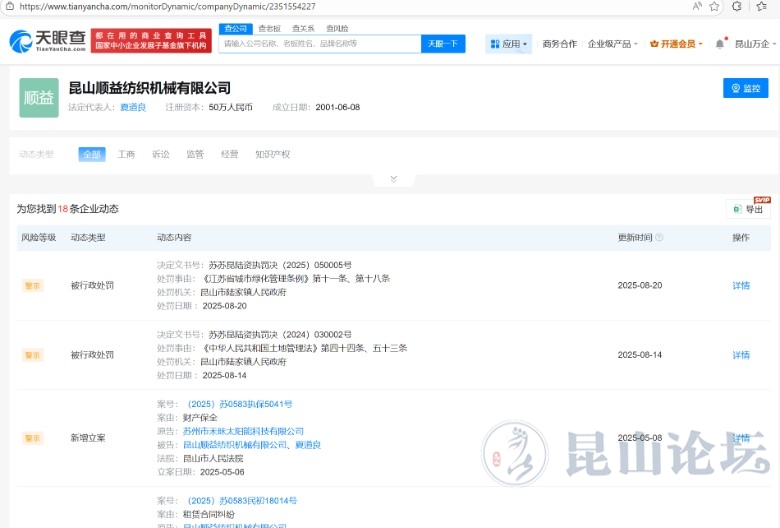Expand the filter panel chevron

tap(393, 179)
